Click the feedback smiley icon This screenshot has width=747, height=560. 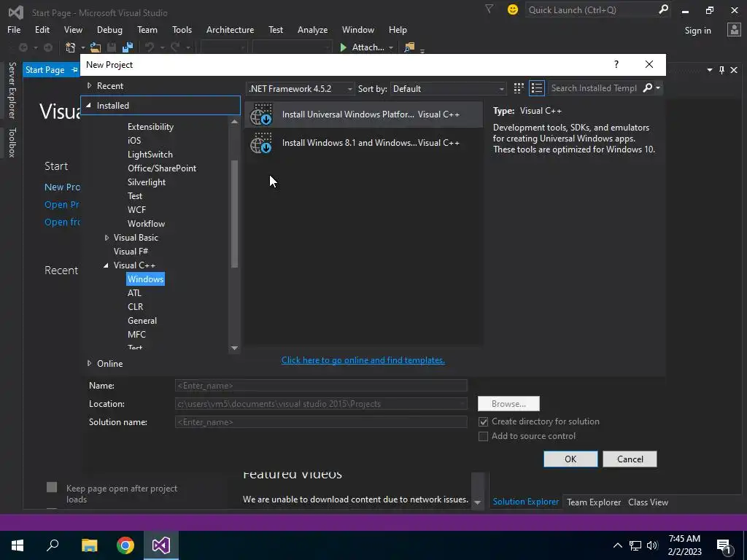[513, 9]
